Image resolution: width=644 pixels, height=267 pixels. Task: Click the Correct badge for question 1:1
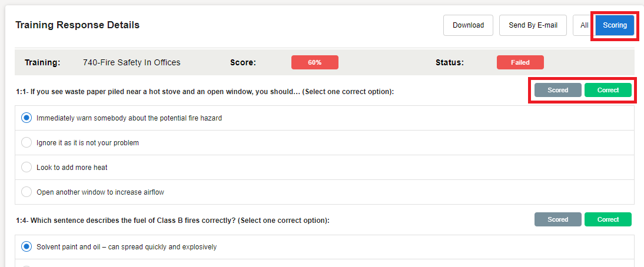click(x=608, y=90)
